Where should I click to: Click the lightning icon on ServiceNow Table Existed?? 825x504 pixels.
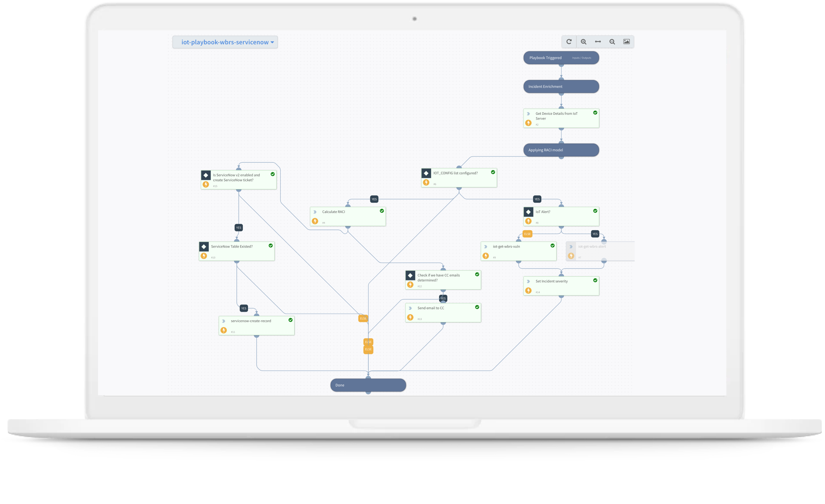click(205, 256)
